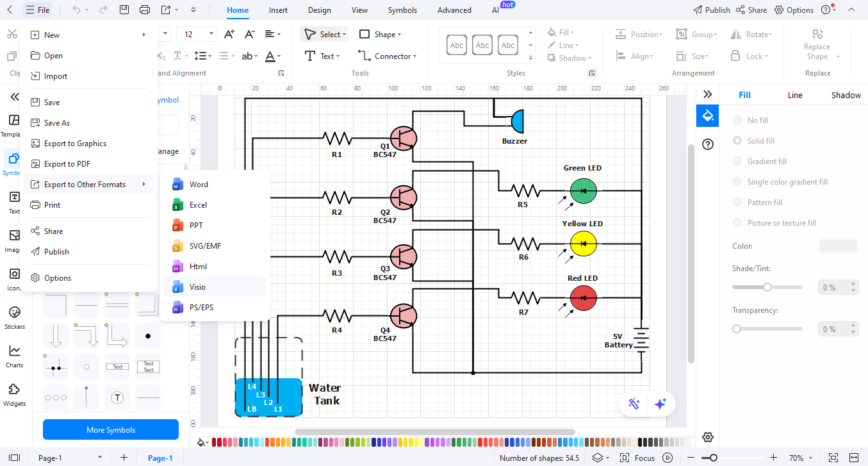Expand the Rotate dropdown
This screenshot has height=466, width=868.
pos(770,35)
